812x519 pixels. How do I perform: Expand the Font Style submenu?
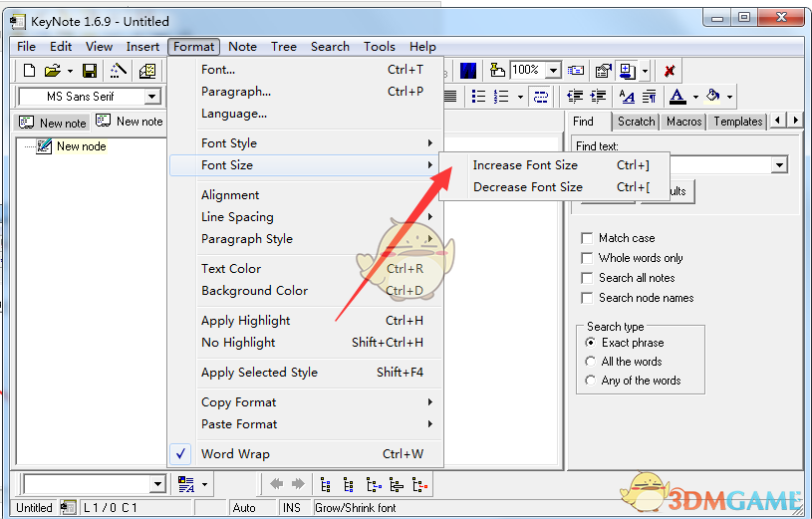click(x=307, y=143)
